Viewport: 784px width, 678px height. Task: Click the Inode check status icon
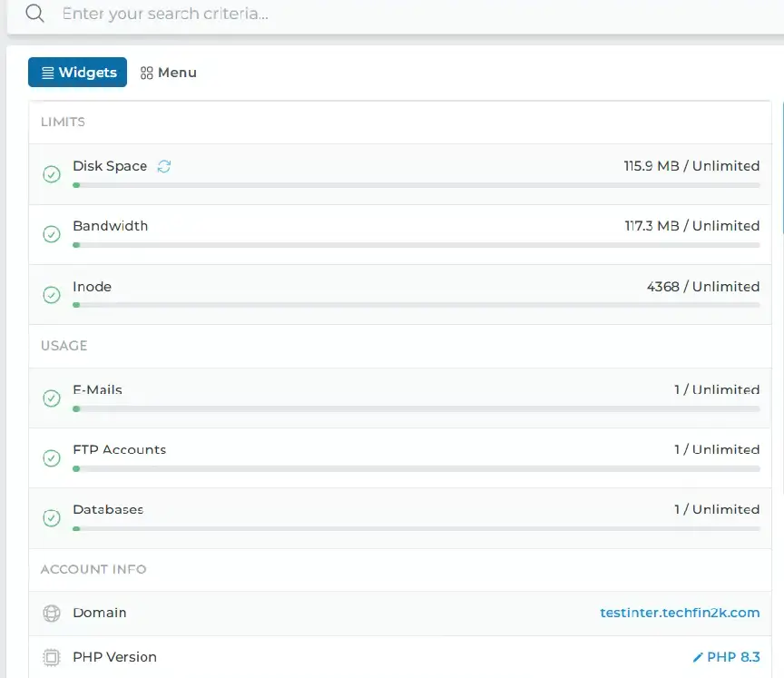[x=52, y=294]
